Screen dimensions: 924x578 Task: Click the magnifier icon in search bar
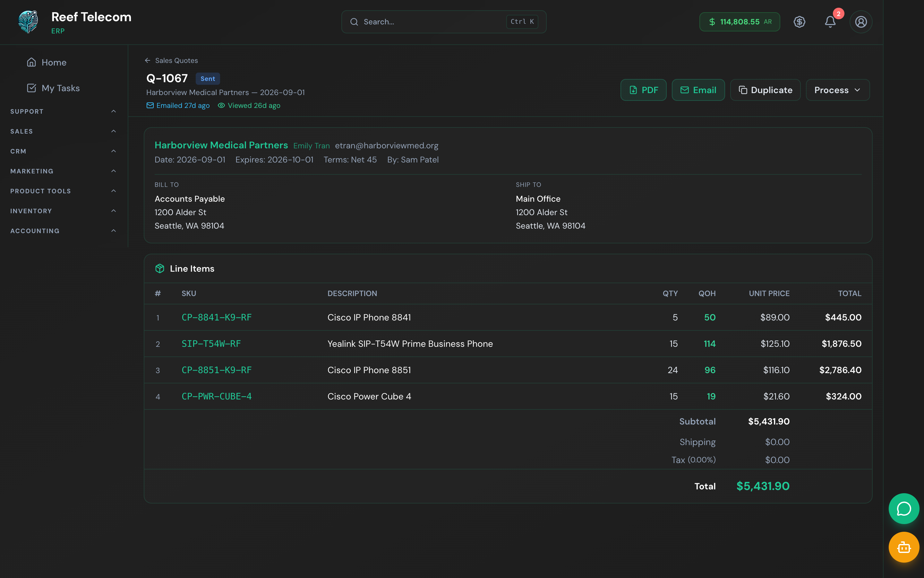[x=354, y=22]
